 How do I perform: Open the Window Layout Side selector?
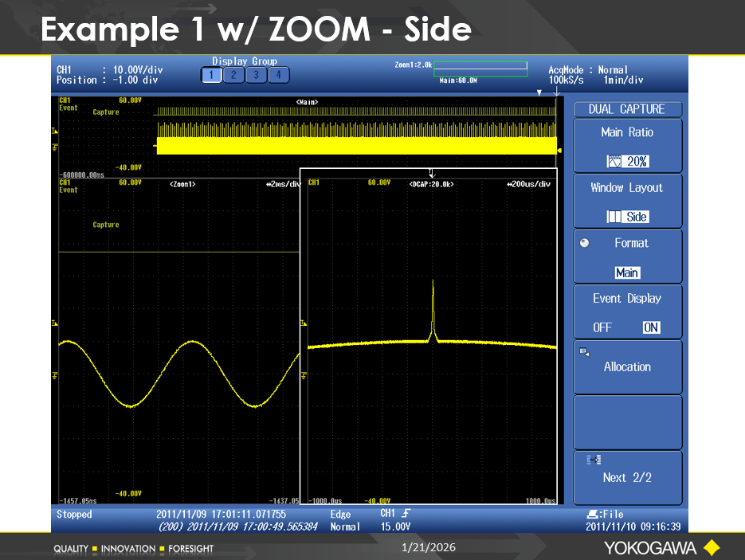(x=627, y=217)
